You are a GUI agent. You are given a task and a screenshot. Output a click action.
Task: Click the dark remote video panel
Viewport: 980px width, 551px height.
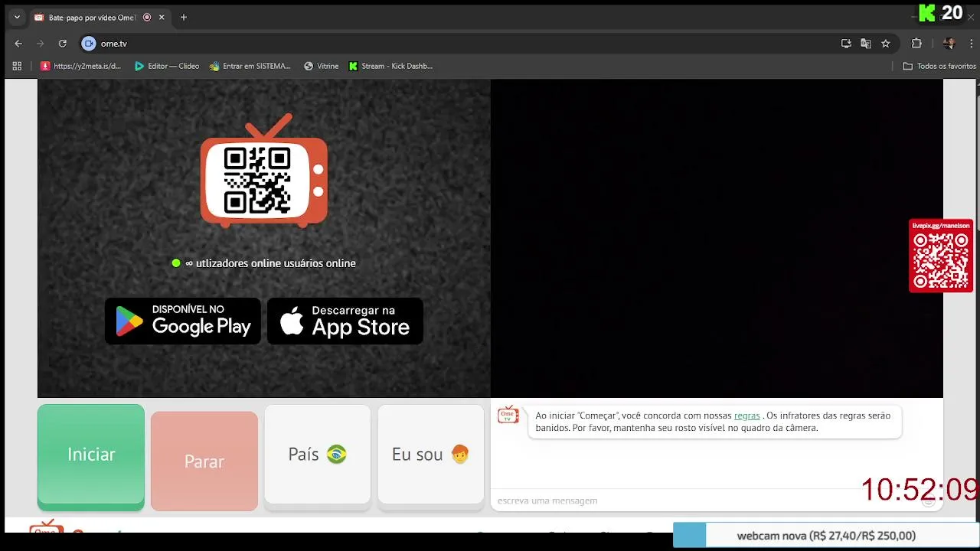(717, 238)
